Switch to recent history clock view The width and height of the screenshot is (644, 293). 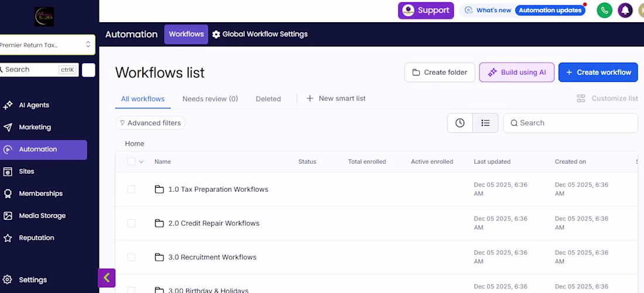(460, 123)
